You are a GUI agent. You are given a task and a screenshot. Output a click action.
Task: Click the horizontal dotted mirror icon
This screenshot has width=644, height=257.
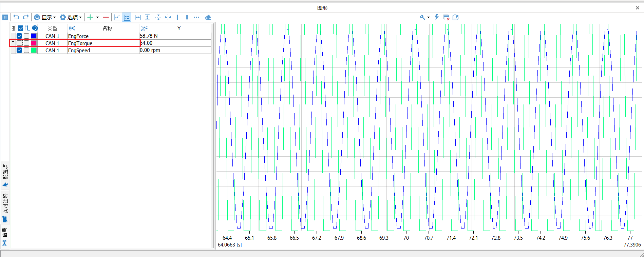click(x=168, y=17)
